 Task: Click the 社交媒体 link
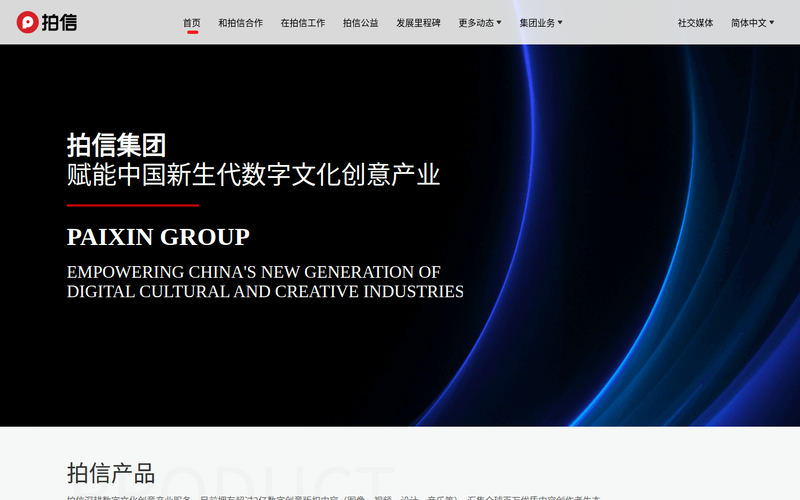[x=695, y=23]
